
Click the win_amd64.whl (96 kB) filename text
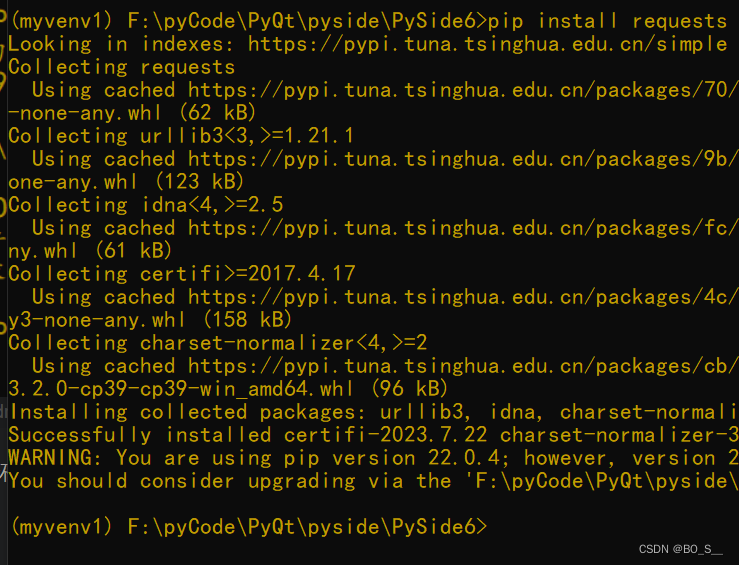[x=228, y=388]
